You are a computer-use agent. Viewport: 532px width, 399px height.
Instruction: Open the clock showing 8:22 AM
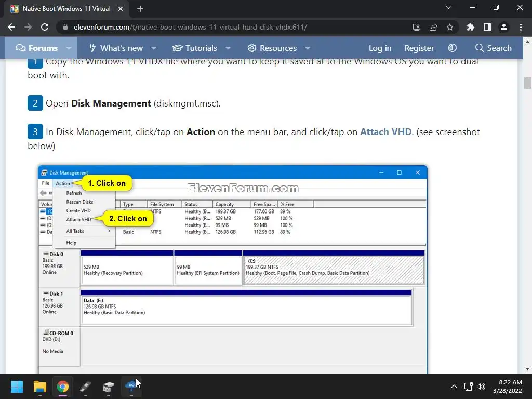click(508, 387)
